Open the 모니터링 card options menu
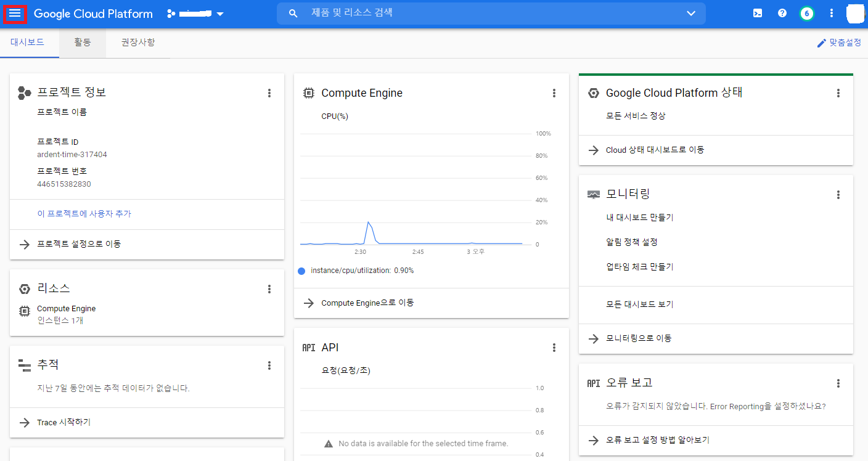The width and height of the screenshot is (868, 461). pyautogui.click(x=838, y=194)
